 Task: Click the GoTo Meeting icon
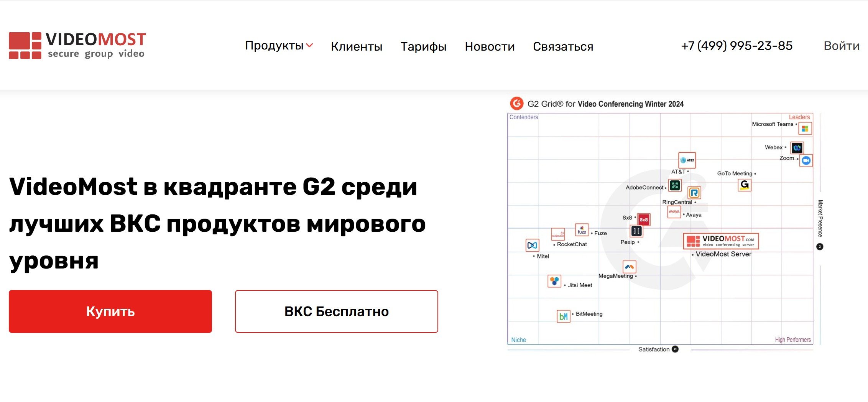pyautogui.click(x=745, y=185)
